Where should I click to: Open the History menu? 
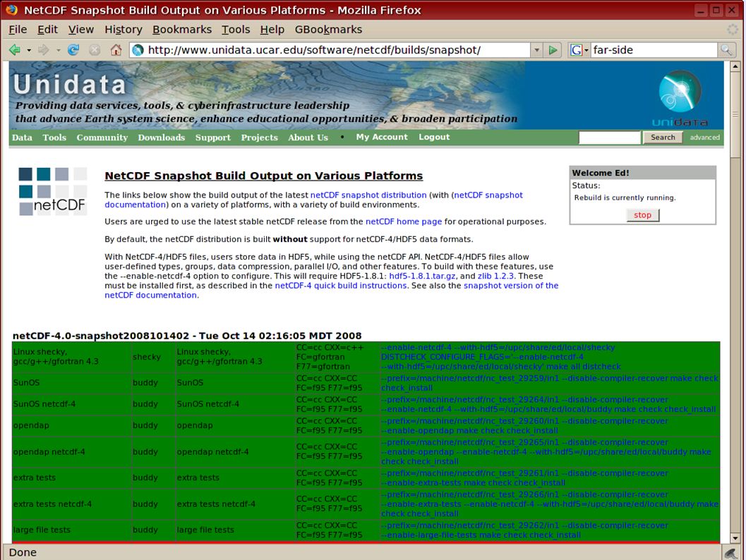coord(124,30)
